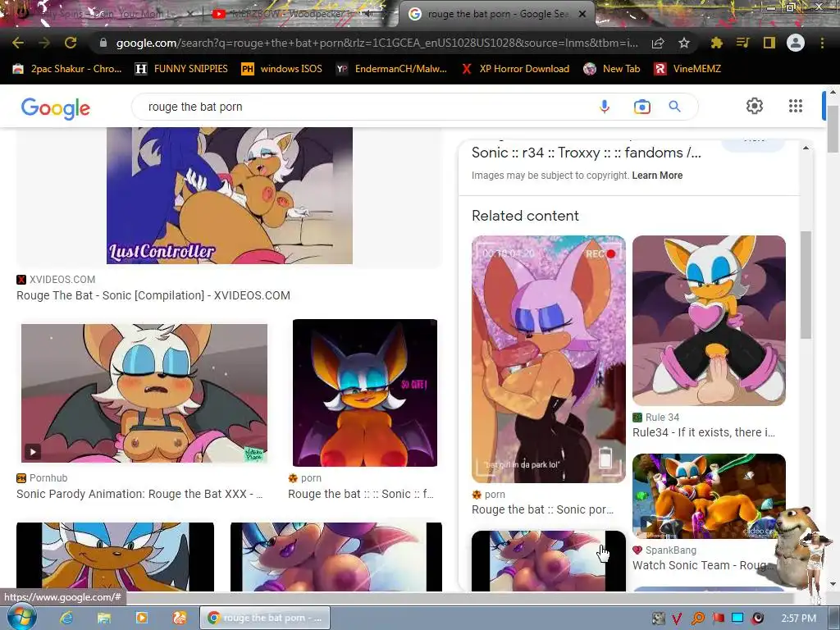Switch to the first browser tab
Screen dimensions: 840x630
(x=102, y=14)
